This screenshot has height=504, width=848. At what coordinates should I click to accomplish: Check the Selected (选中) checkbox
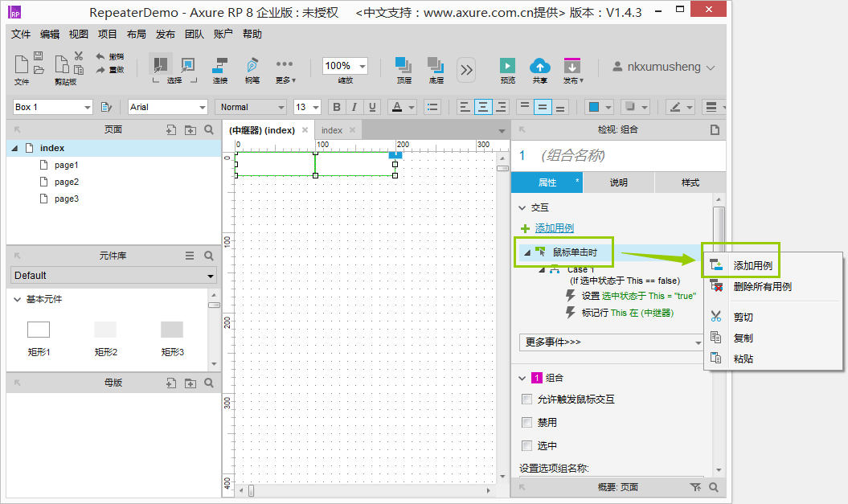pyautogui.click(x=526, y=445)
